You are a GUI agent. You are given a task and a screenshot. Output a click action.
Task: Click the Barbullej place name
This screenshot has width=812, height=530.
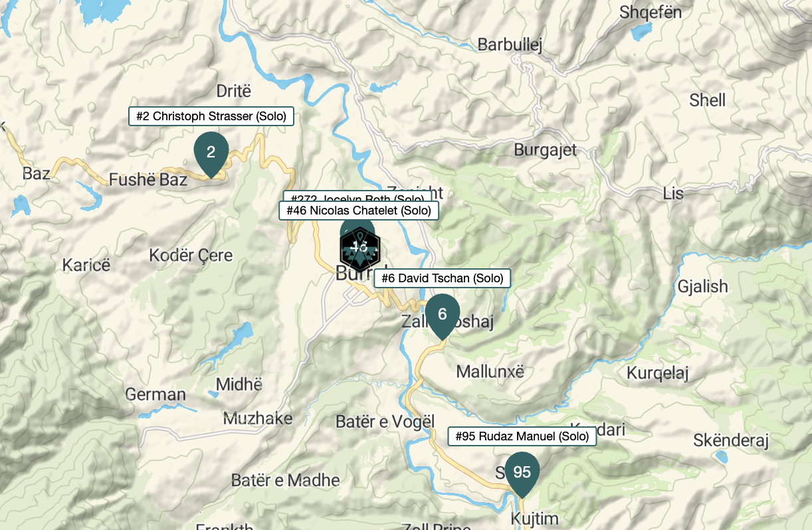coord(510,45)
